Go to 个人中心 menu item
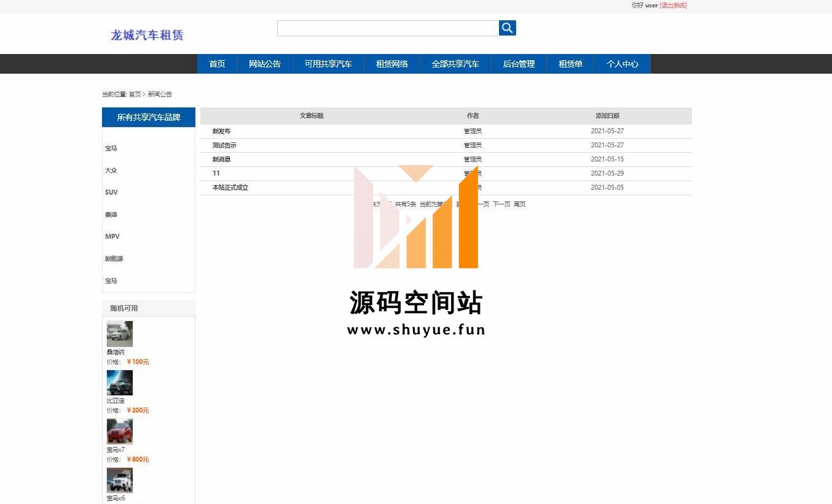 pos(622,64)
